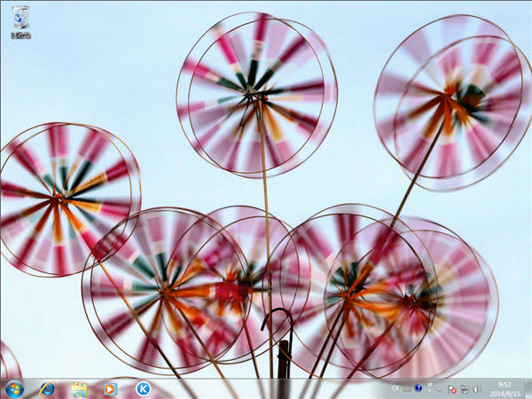Click the Action Center flag tray icon
Screen dimensions: 532x399
452,388
